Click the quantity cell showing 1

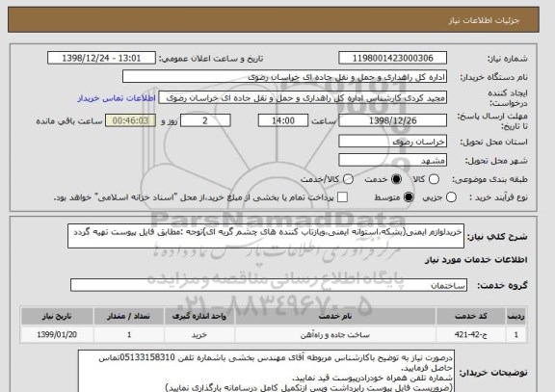tap(129, 334)
